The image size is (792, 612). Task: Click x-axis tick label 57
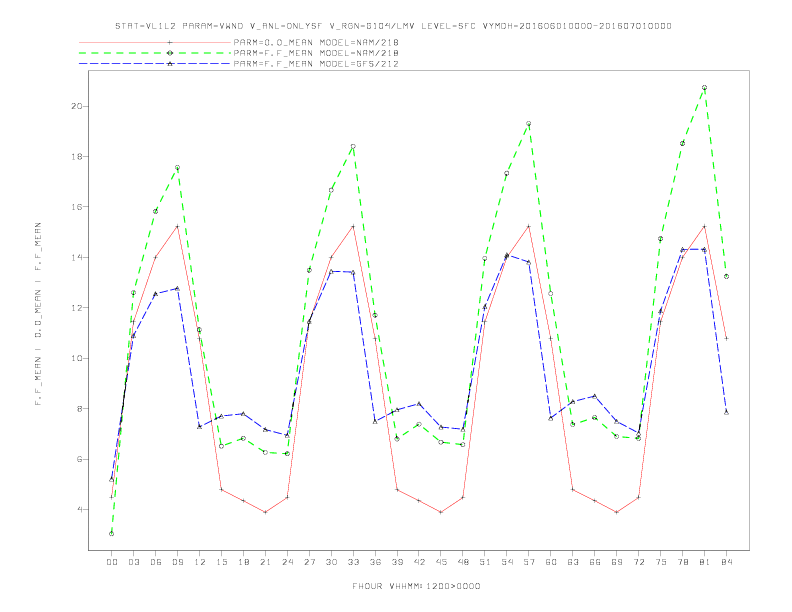click(529, 562)
